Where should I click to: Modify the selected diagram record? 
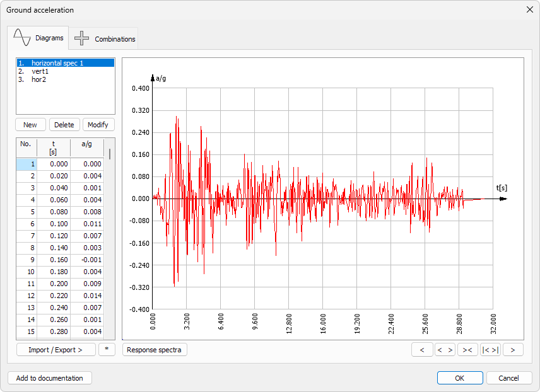98,124
